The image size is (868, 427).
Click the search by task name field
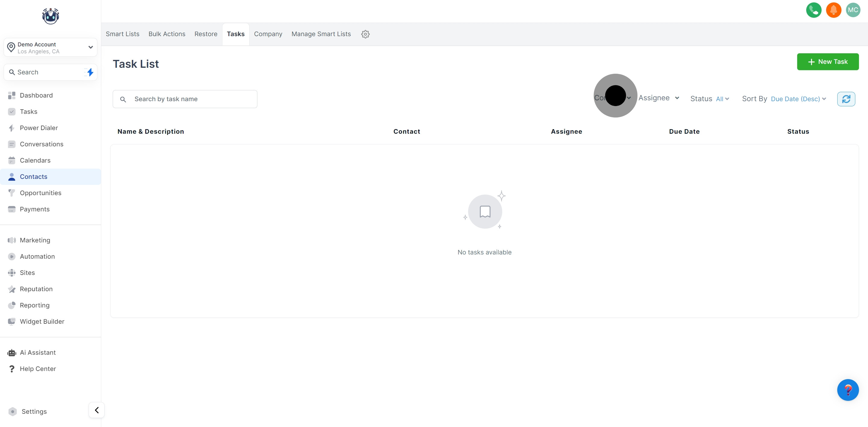pos(185,99)
